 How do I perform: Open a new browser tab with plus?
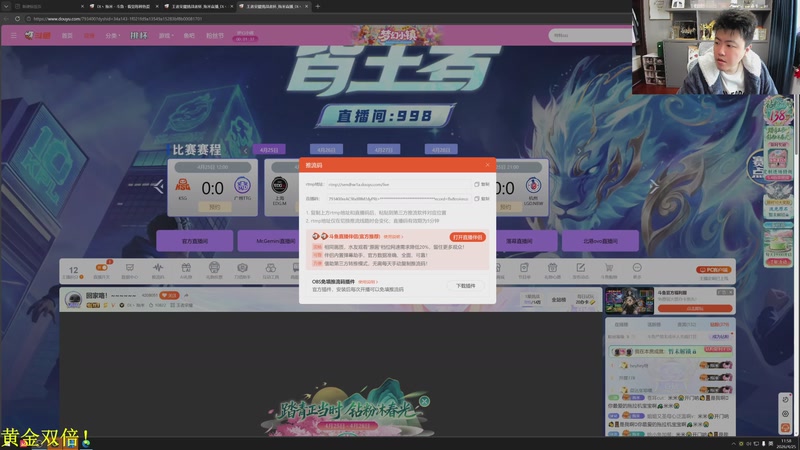tap(317, 6)
